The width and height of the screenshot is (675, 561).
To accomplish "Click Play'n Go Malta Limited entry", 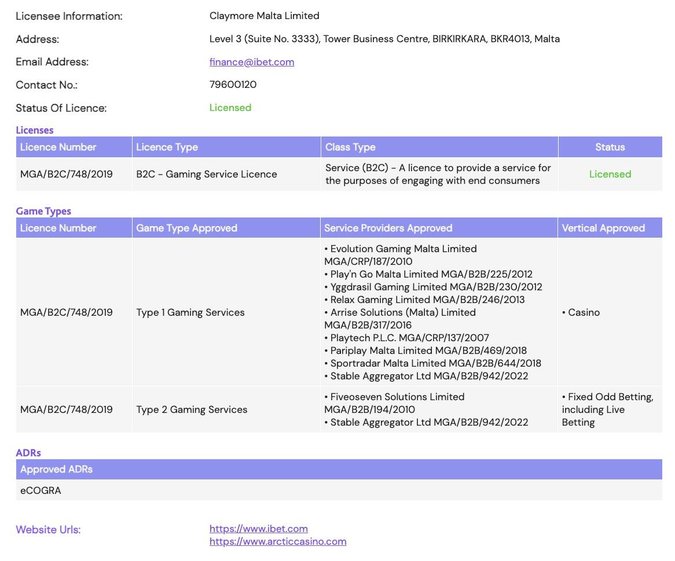I will coord(428,274).
